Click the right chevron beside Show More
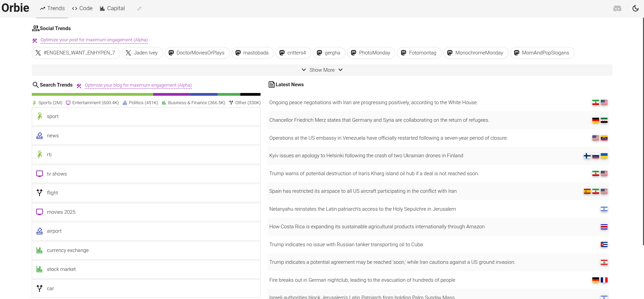The image size is (644, 299). tap(340, 70)
